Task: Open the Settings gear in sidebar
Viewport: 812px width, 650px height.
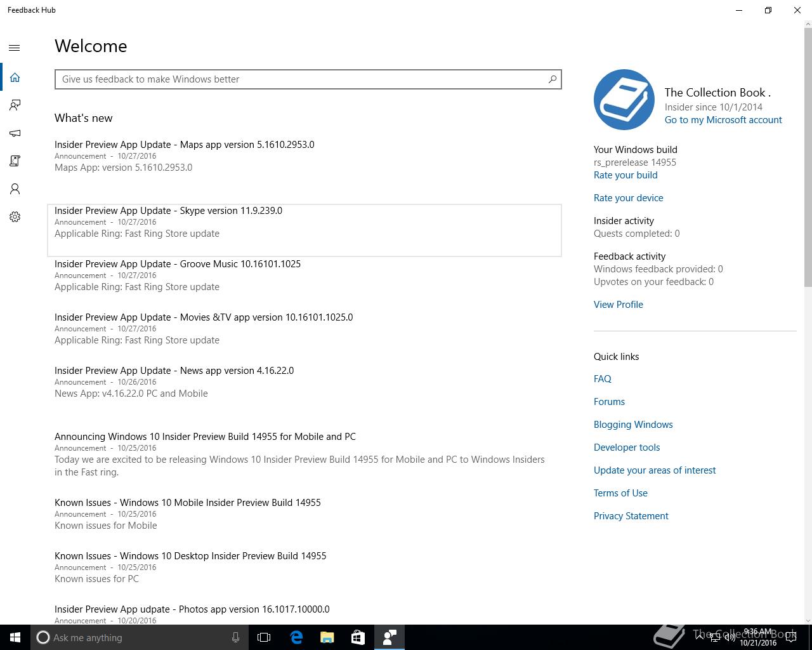Action: pos(15,217)
